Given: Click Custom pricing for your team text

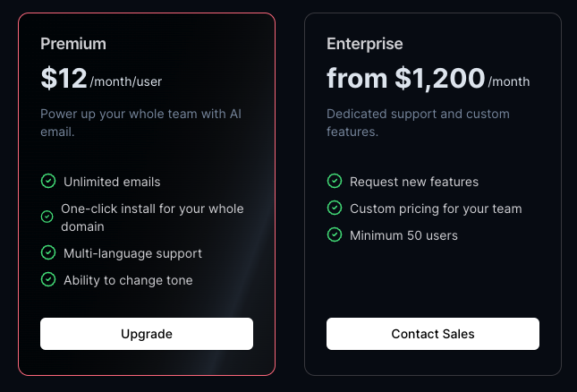Looking at the screenshot, I should coord(436,209).
